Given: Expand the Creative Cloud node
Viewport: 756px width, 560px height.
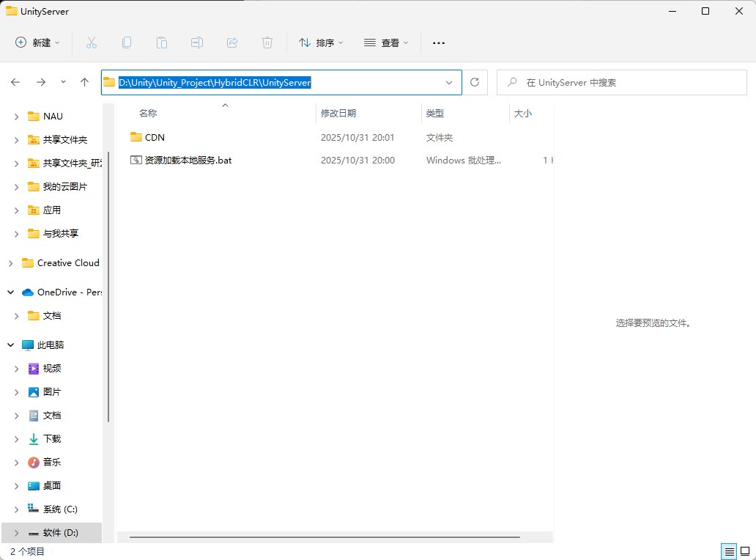Looking at the screenshot, I should (x=10, y=263).
